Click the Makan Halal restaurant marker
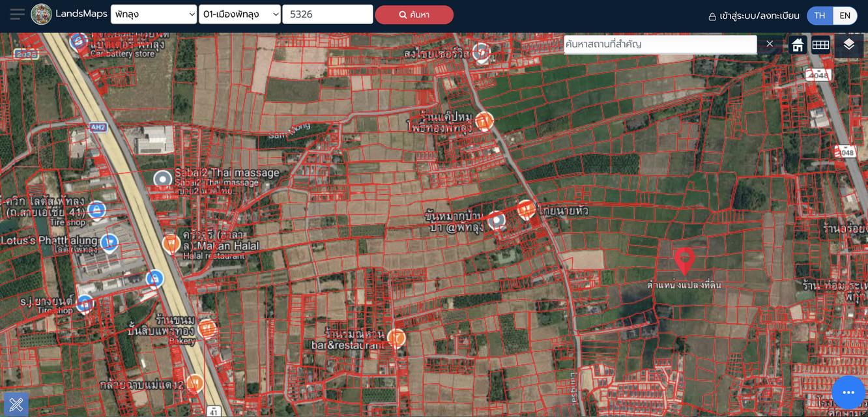The height and width of the screenshot is (417, 868). tap(171, 244)
